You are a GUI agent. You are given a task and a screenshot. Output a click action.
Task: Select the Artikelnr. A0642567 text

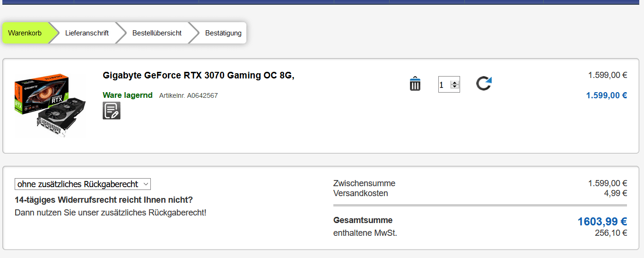[x=189, y=95]
